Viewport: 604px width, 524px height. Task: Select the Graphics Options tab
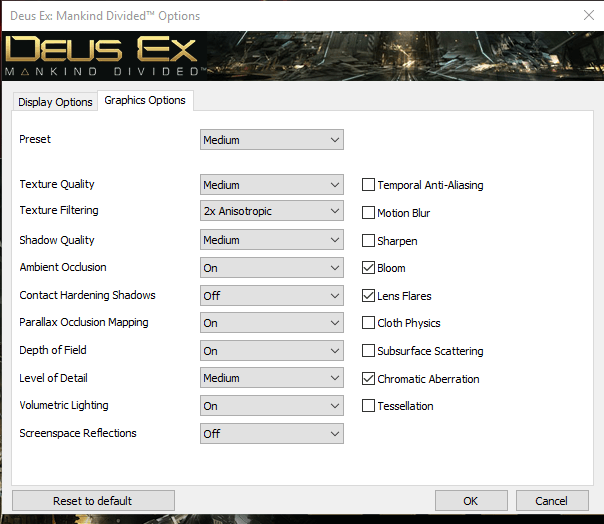(x=145, y=101)
